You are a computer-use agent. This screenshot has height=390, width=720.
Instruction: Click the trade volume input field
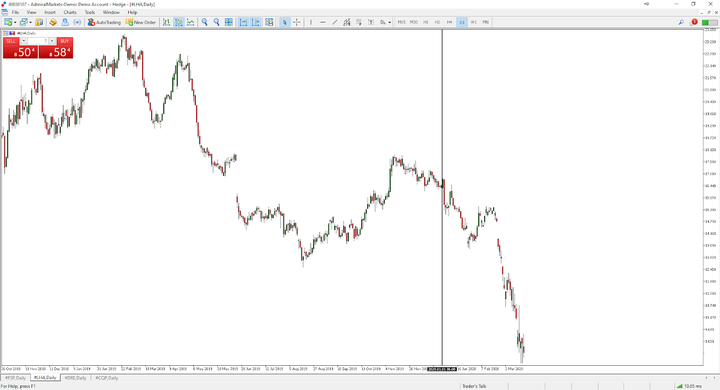[38, 41]
